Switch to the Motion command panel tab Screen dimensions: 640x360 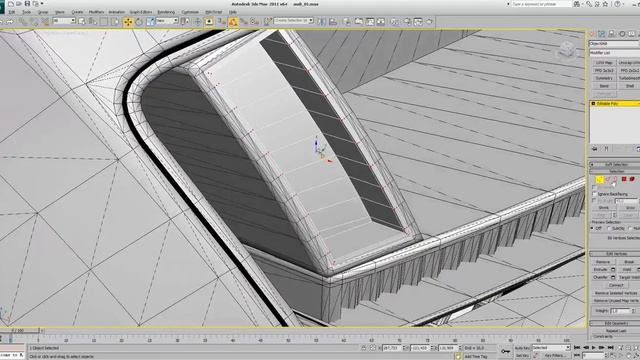(x=622, y=34)
